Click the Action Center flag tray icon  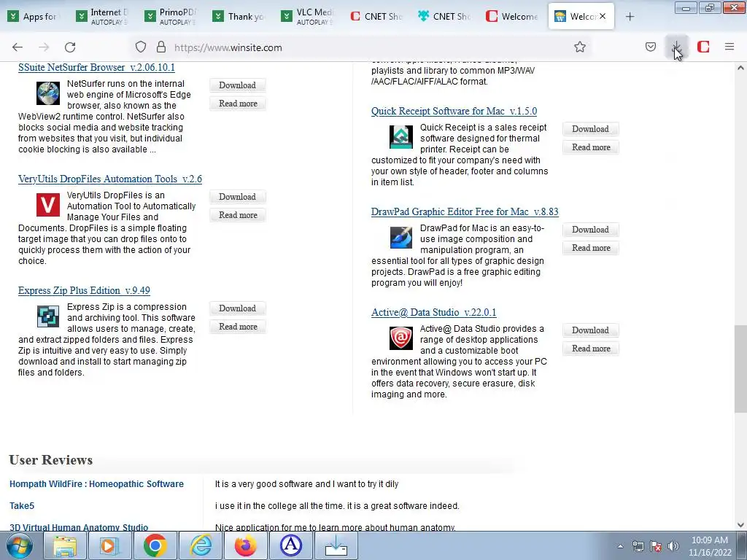point(656,546)
